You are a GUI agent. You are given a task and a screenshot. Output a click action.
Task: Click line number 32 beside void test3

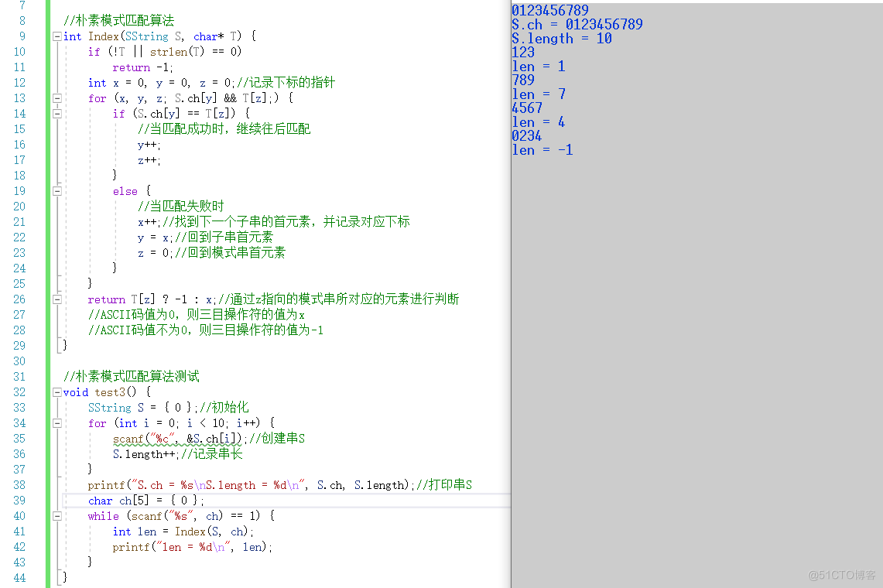[x=21, y=392]
